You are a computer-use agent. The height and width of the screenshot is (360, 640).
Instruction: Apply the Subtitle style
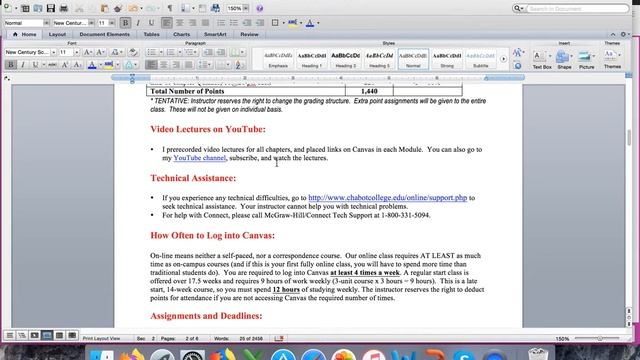pyautogui.click(x=480, y=59)
